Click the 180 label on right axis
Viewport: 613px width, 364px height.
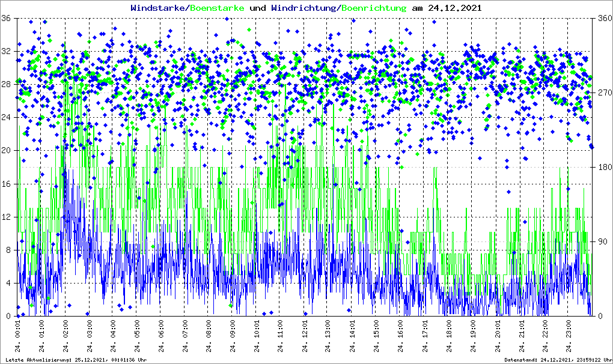click(x=604, y=168)
